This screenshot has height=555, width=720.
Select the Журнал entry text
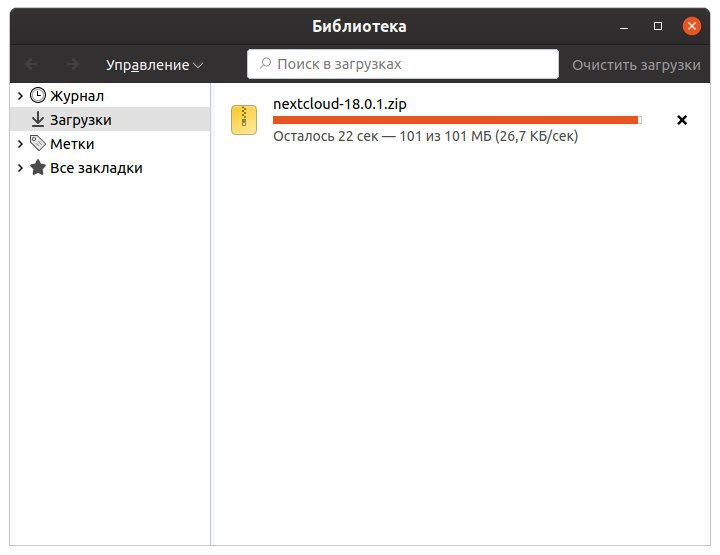[77, 96]
